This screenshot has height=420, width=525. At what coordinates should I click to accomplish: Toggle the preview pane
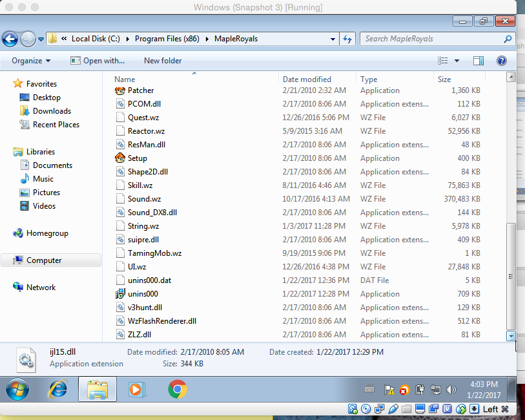tap(478, 61)
